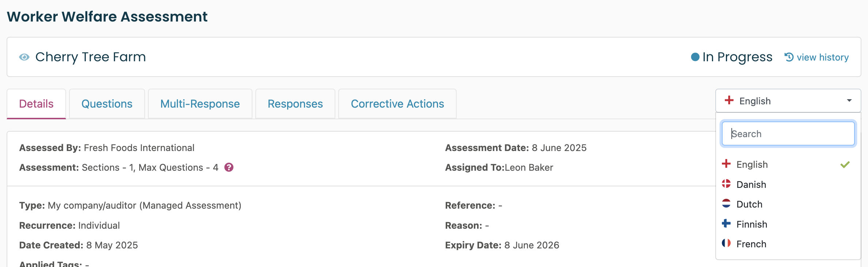The width and height of the screenshot is (868, 267).
Task: Choose French in the language list
Action: pos(751,244)
